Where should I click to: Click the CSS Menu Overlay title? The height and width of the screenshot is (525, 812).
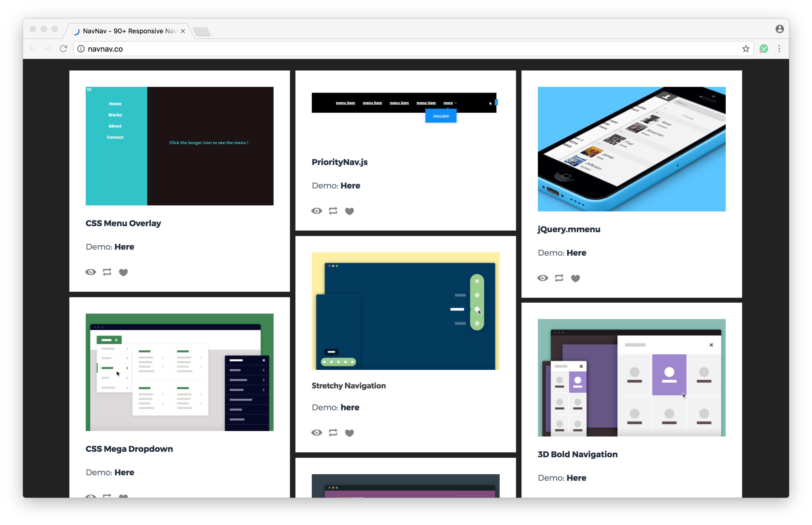click(x=123, y=223)
